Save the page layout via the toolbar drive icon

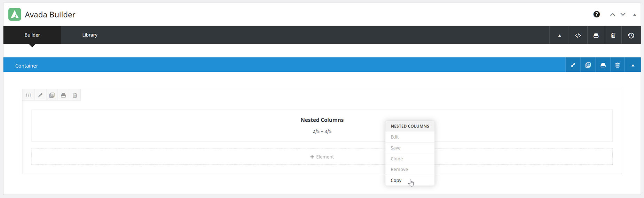coord(596,35)
